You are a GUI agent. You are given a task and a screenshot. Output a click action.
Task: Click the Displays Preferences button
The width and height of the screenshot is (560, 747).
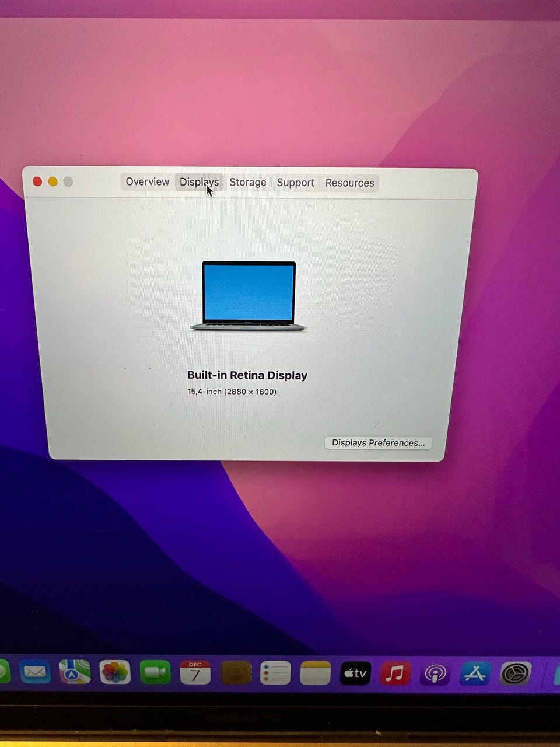(379, 442)
